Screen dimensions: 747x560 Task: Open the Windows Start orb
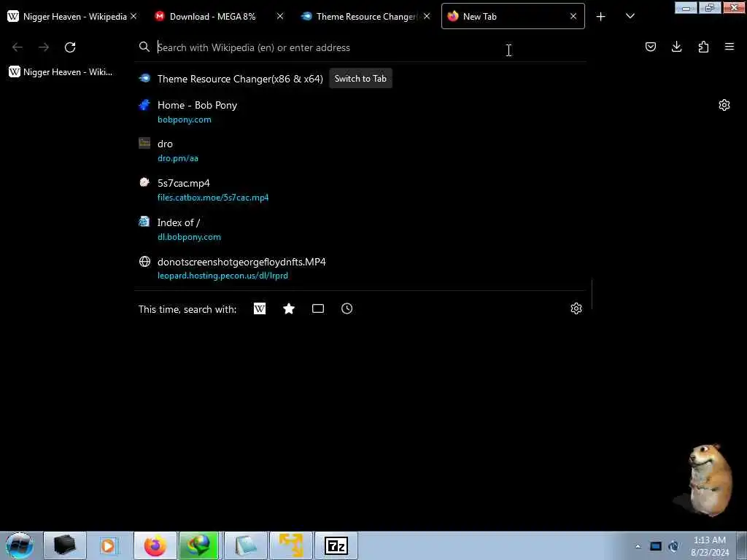tap(20, 545)
